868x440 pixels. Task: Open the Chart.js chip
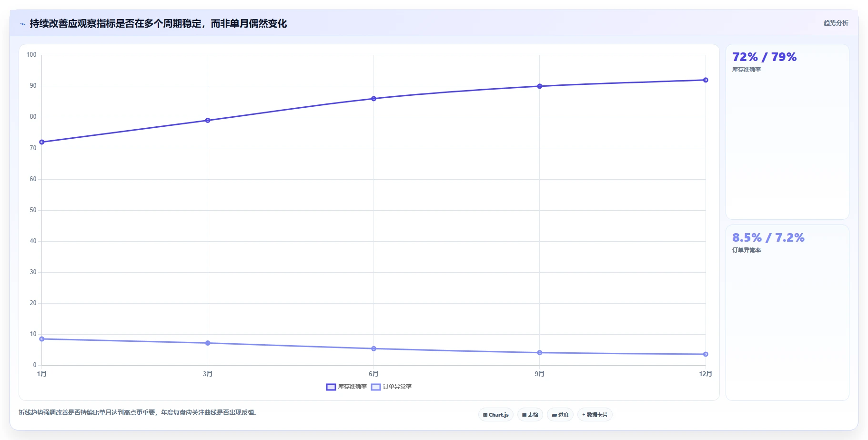495,415
